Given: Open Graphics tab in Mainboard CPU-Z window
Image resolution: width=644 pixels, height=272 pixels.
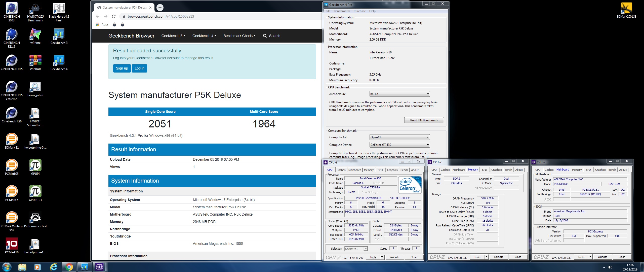Looking at the screenshot, I should tap(600, 170).
